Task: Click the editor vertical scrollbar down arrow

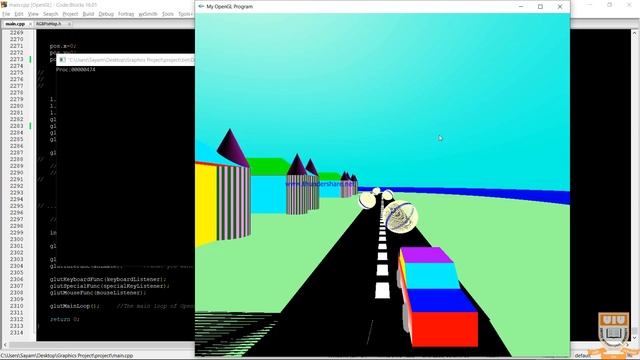Action: pyautogui.click(x=634, y=338)
